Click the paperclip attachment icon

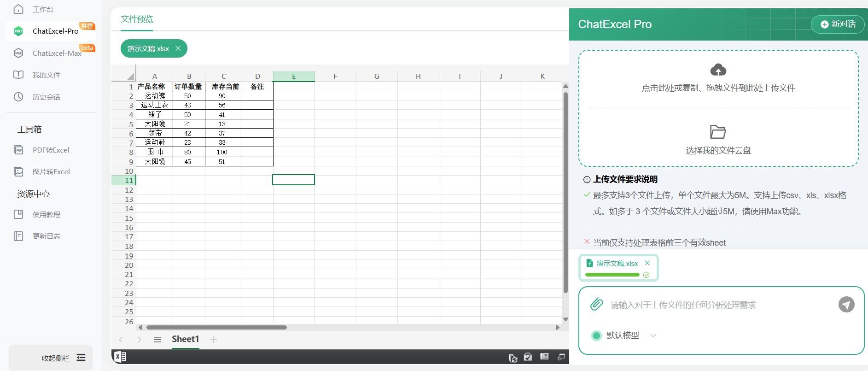[597, 304]
